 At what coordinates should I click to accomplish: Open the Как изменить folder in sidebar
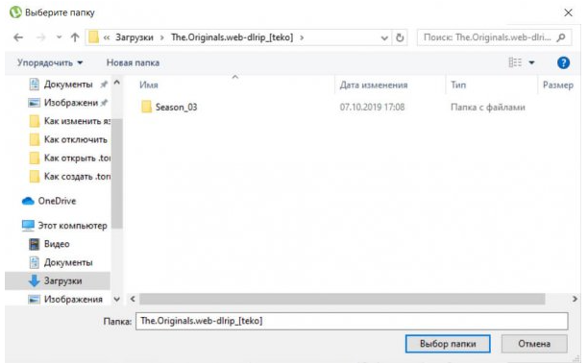tap(70, 121)
